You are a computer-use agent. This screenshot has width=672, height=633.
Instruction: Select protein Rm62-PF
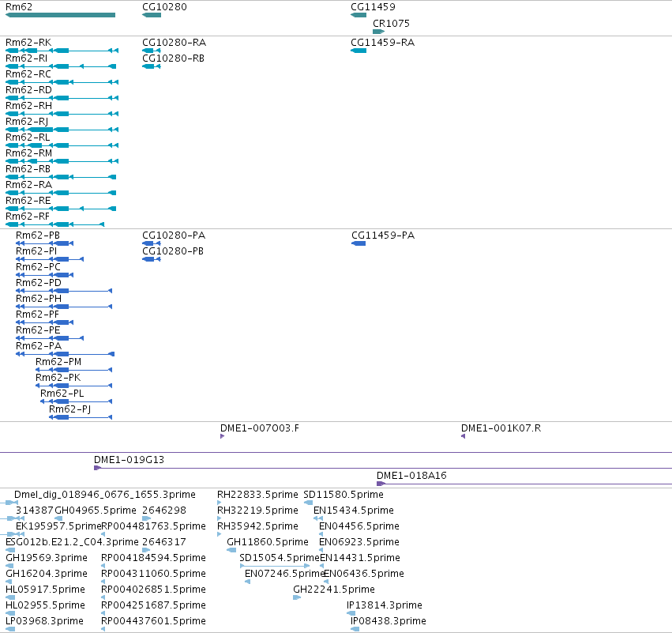(44, 322)
